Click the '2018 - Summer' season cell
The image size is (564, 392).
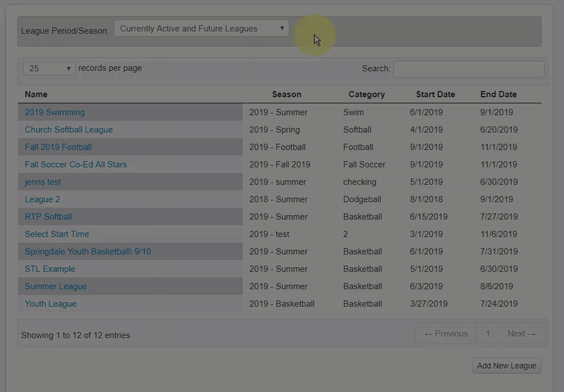click(x=279, y=199)
